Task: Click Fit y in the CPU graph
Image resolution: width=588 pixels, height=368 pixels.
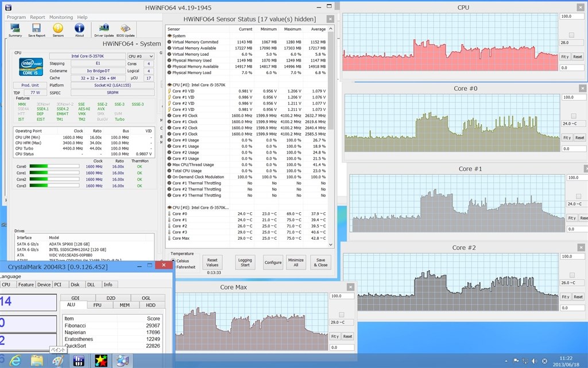Action: [565, 57]
